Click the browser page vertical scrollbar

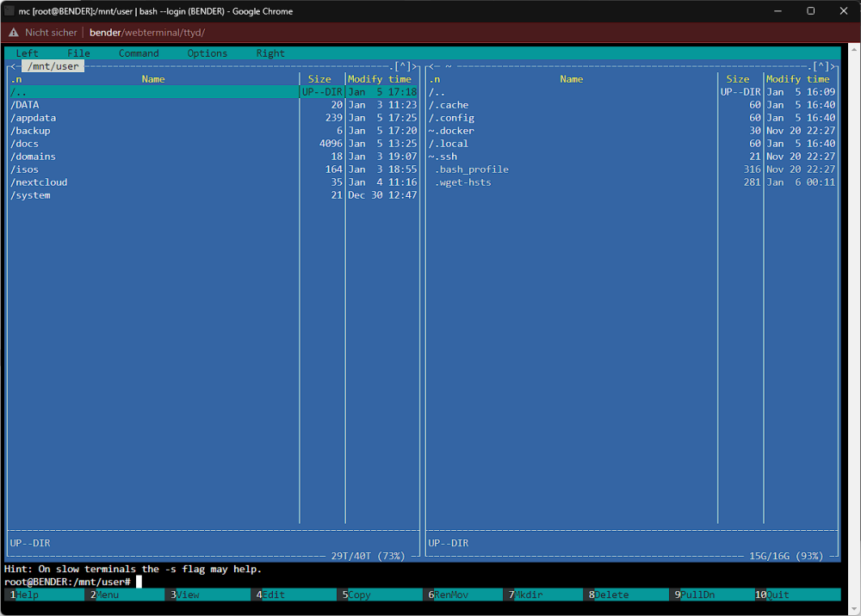point(854,328)
